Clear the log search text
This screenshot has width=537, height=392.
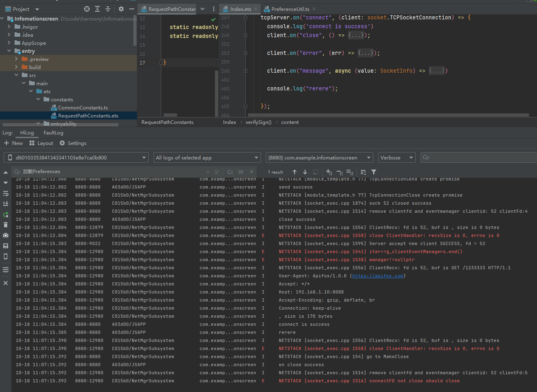click(208, 172)
